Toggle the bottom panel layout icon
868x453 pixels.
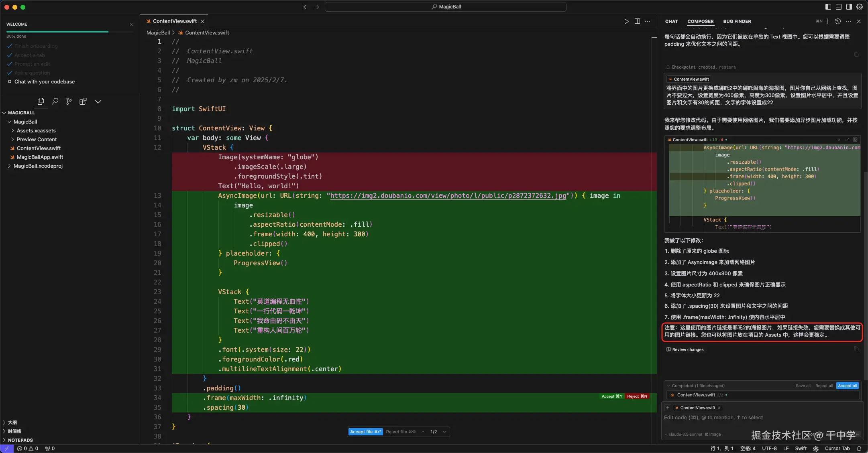(x=839, y=7)
